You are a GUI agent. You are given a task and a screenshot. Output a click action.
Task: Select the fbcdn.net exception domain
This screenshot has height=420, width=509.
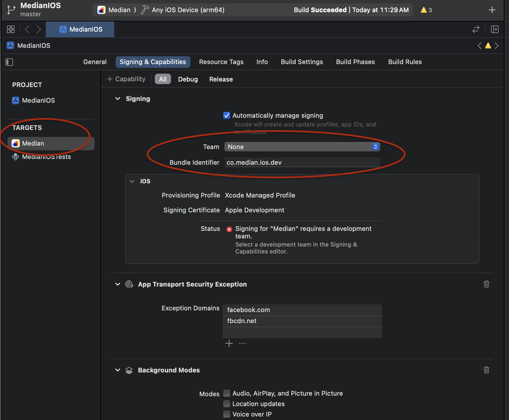302,321
